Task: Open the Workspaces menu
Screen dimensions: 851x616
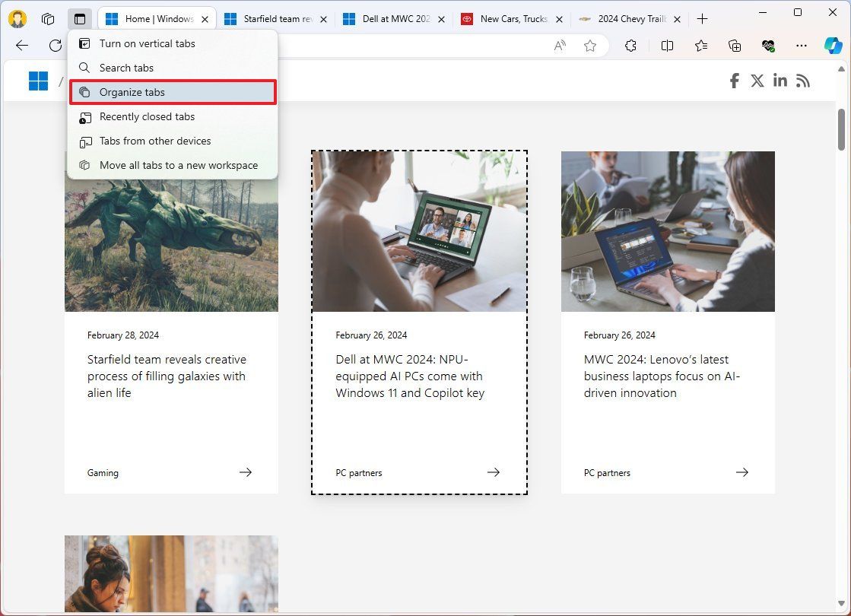Action: click(47, 18)
